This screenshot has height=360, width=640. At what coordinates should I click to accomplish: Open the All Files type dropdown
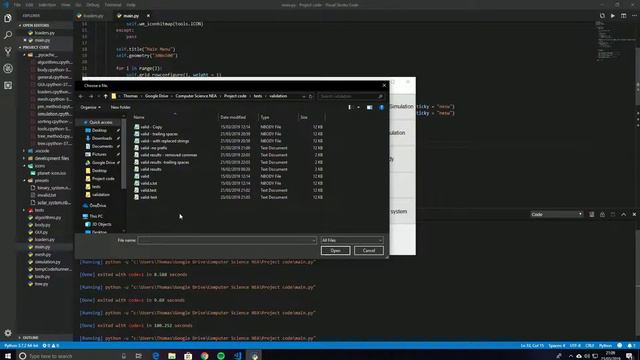[352, 240]
